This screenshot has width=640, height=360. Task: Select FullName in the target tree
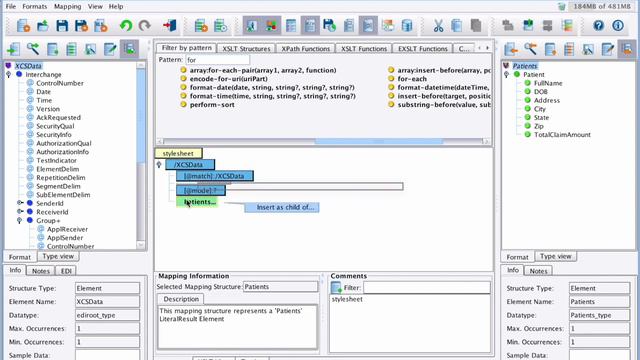[x=548, y=83]
